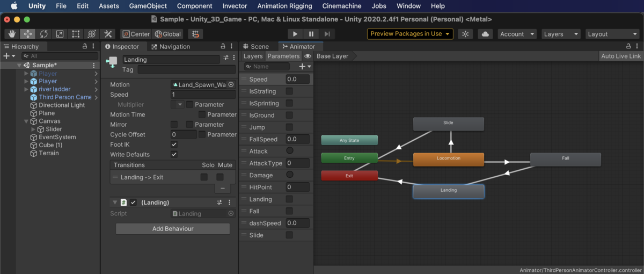This screenshot has width=644, height=274.
Task: Open the cloud services icon
Action: pyautogui.click(x=485, y=34)
